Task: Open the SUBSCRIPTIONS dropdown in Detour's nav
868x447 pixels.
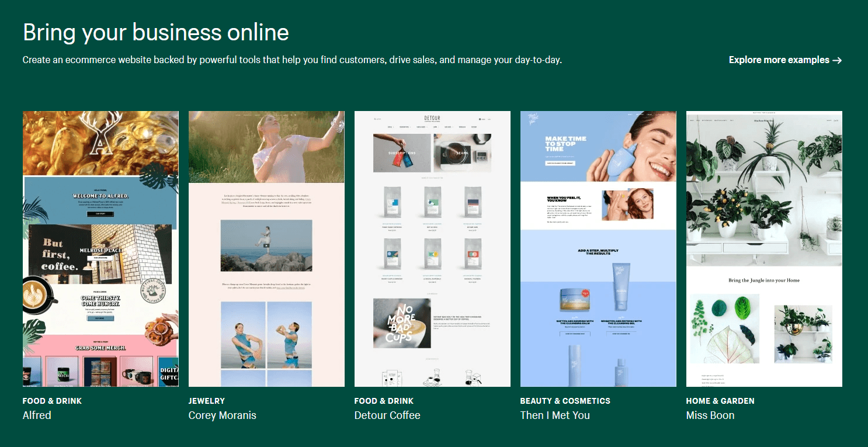Action: (405, 127)
